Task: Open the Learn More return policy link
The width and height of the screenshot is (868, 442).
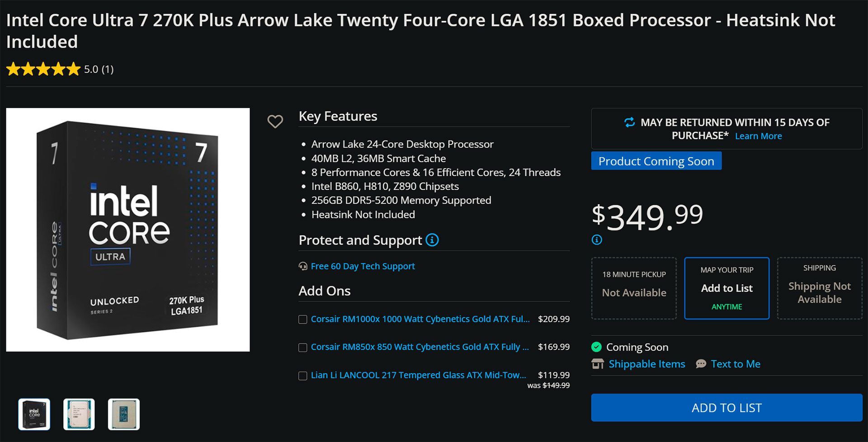Action: pos(758,136)
